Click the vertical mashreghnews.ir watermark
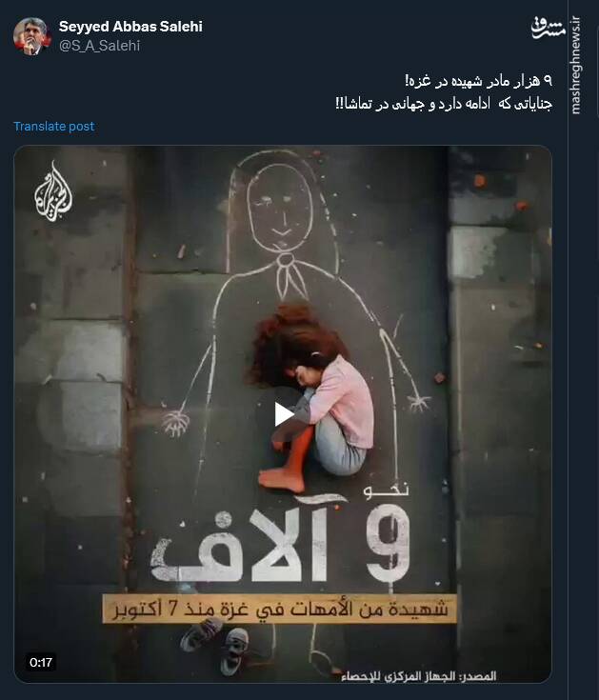The image size is (599, 700). click(x=575, y=65)
